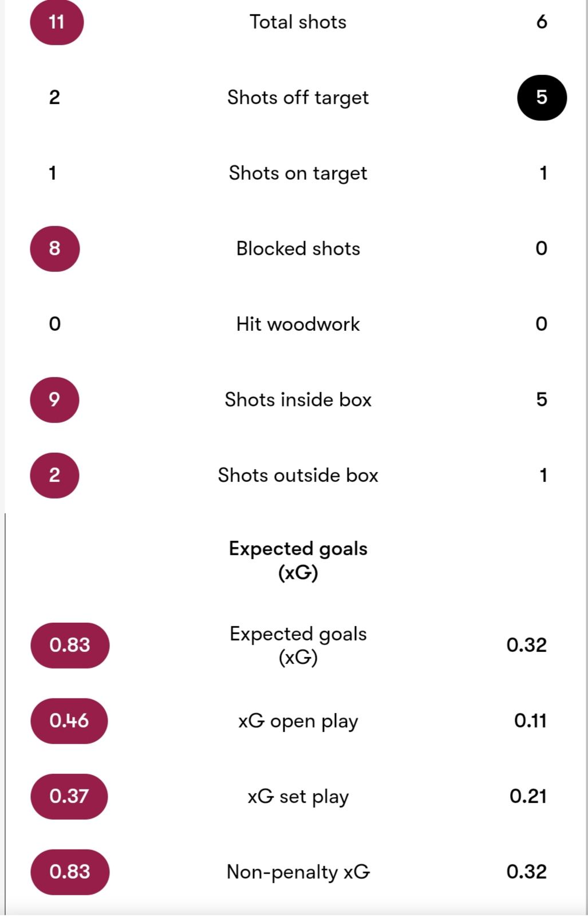Select the Shots inside box label

tap(298, 400)
